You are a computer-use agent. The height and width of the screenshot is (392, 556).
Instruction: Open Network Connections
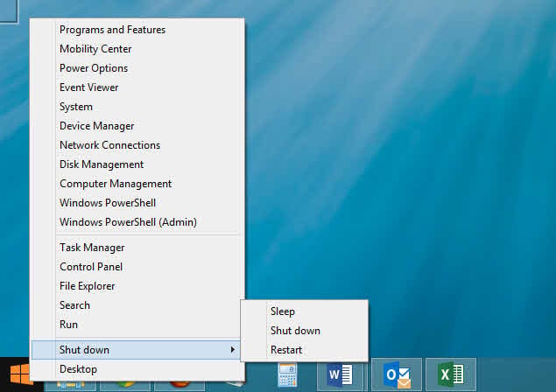137,145
